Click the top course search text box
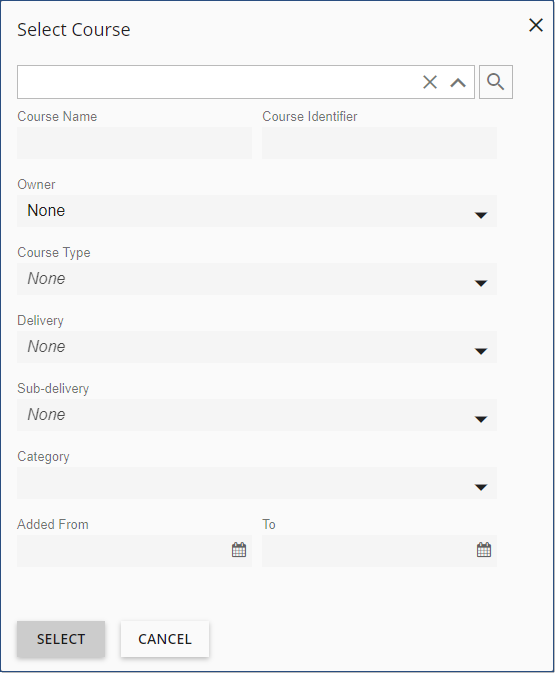 (217, 82)
